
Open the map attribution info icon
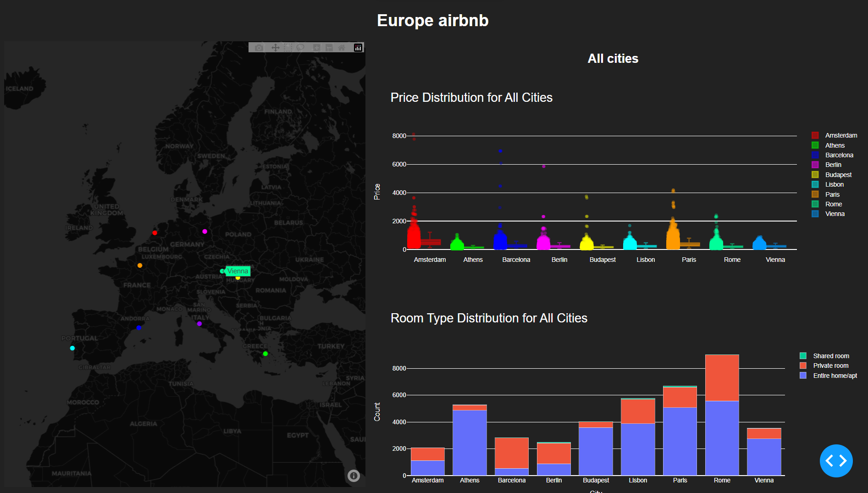354,476
